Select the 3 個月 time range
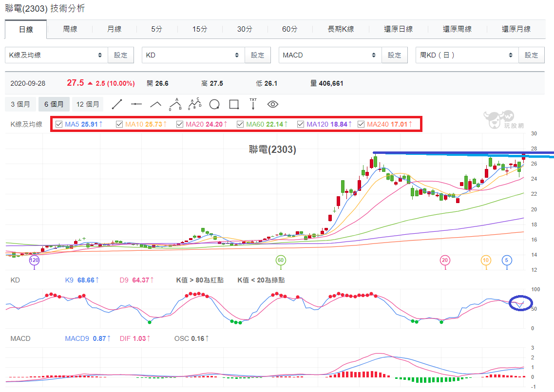Screen dimensions: 554x392 point(20,104)
